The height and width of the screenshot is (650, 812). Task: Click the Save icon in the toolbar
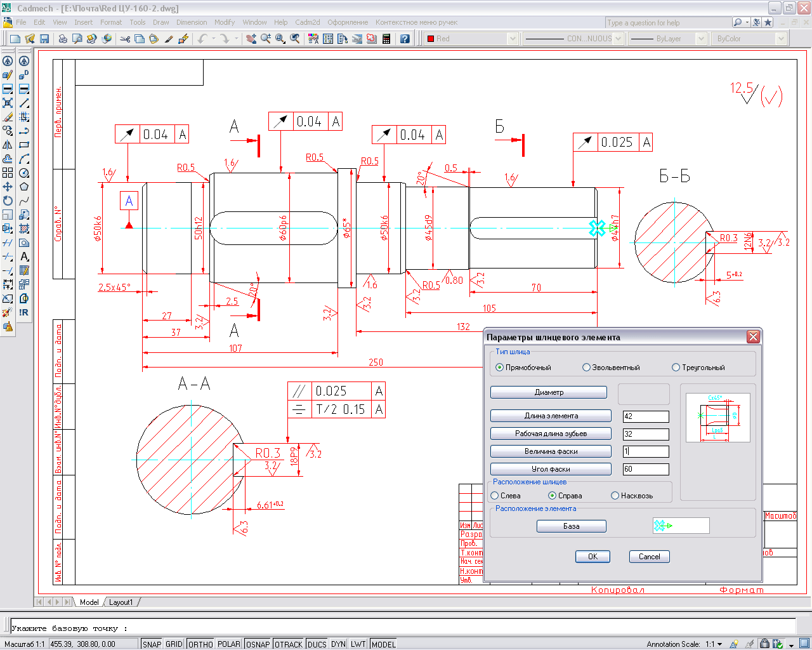coord(44,39)
